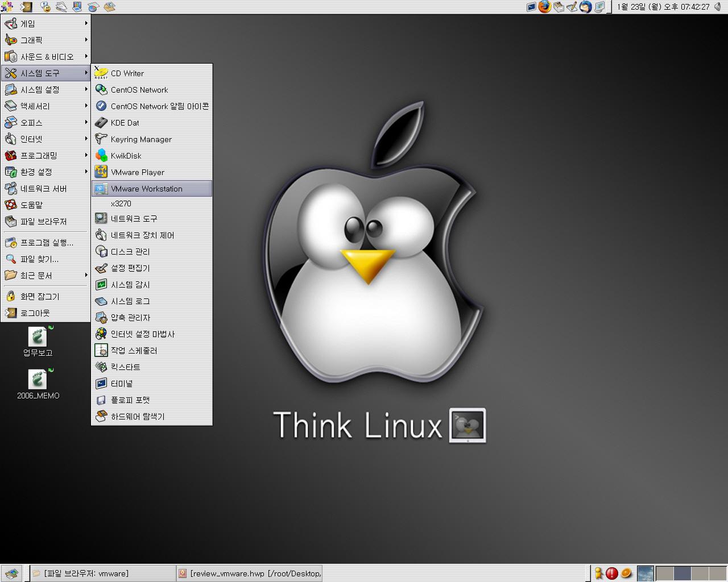Viewport: 728px width, 582px height.
Task: Open 파일 브라우저 from the main menu
Action: pyautogui.click(x=45, y=221)
